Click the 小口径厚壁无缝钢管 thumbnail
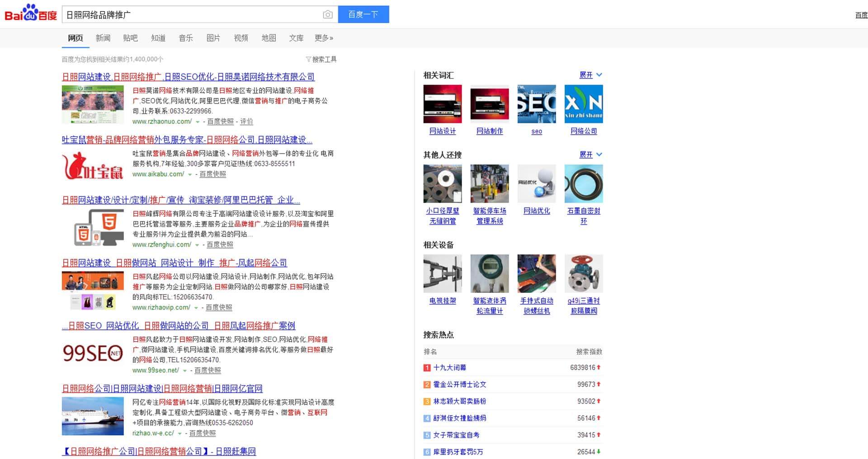 tap(443, 183)
